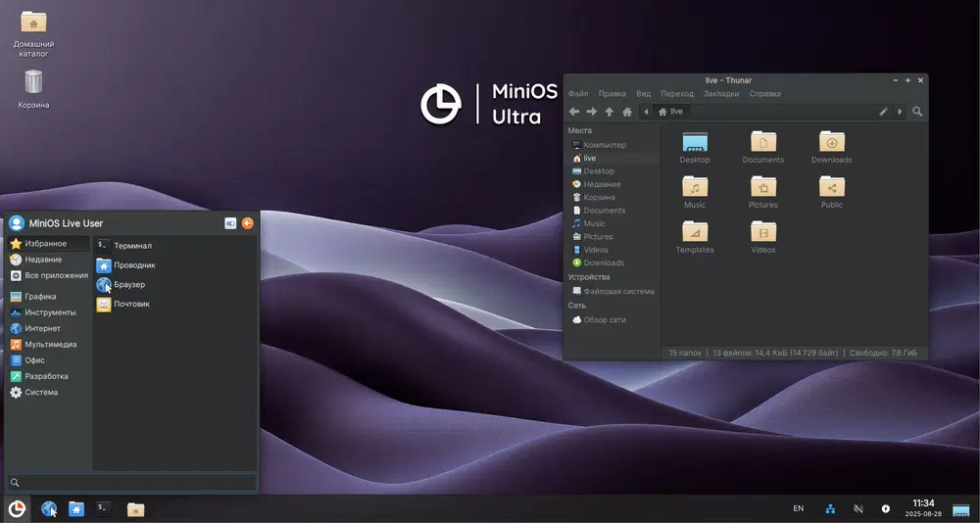The width and height of the screenshot is (980, 523).
Task: Click the Thunar back arrow
Action: click(x=573, y=112)
